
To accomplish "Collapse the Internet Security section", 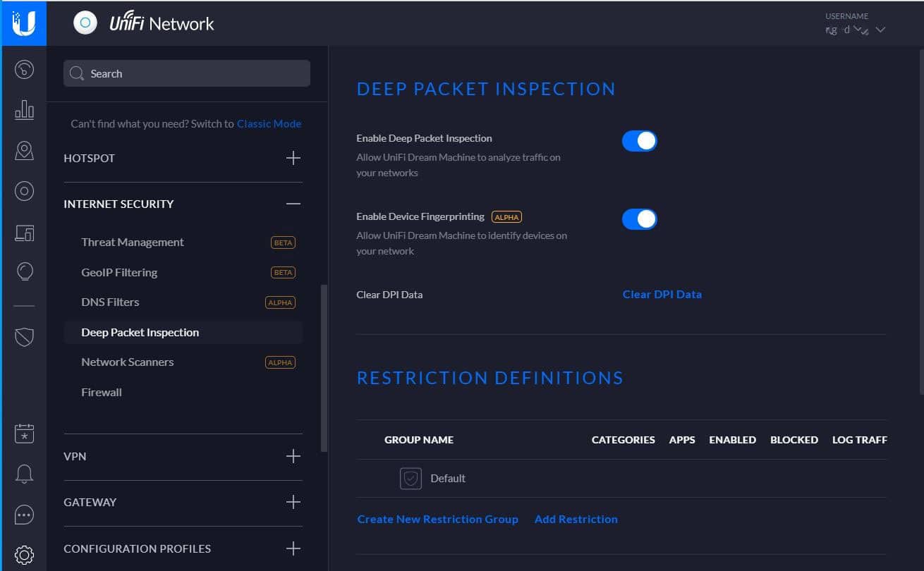I will click(293, 204).
